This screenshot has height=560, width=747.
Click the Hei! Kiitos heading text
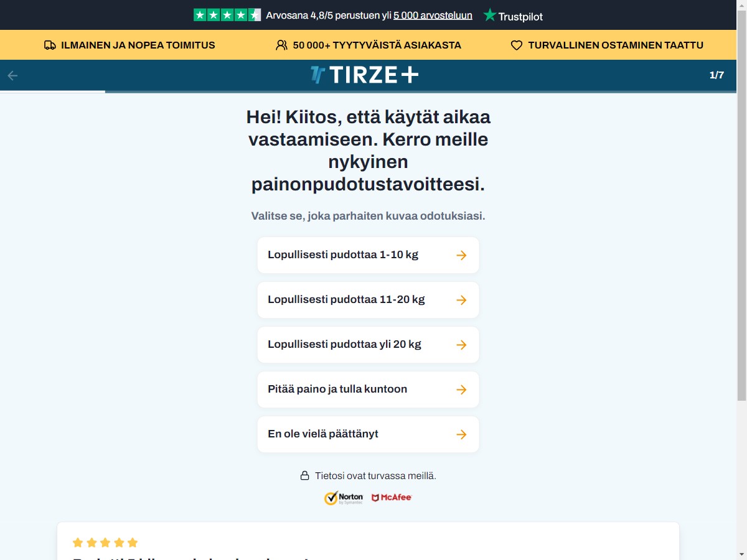click(x=368, y=151)
